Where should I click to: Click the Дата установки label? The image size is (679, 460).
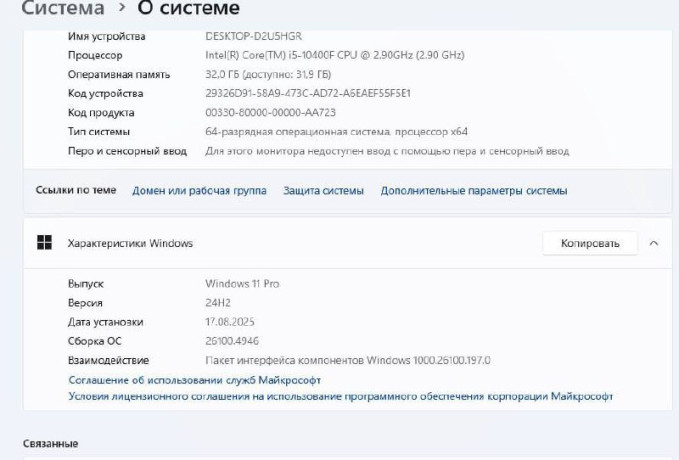[105, 322]
